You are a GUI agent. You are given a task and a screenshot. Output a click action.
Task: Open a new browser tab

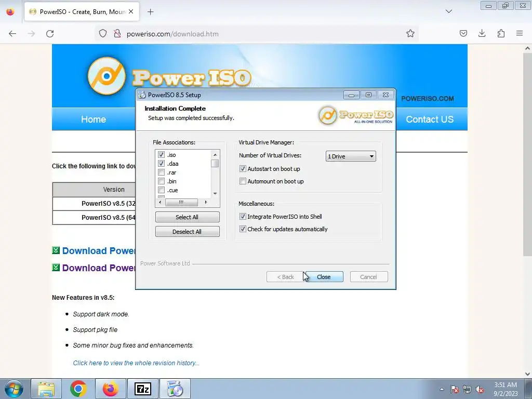(150, 12)
